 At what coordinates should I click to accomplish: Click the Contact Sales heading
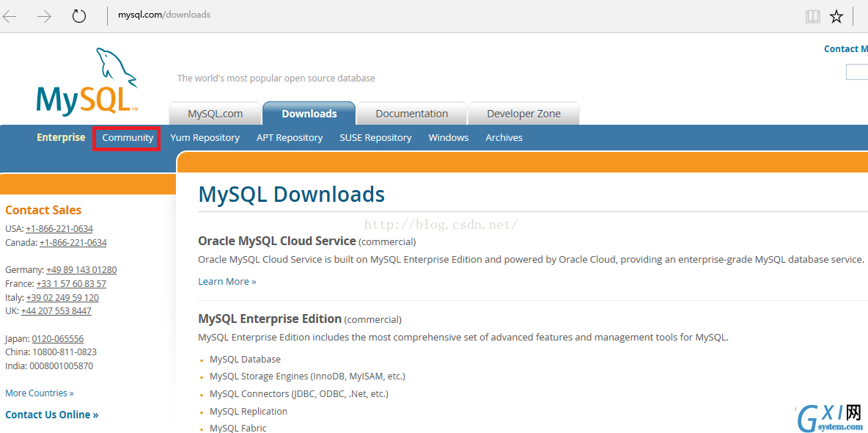(43, 210)
